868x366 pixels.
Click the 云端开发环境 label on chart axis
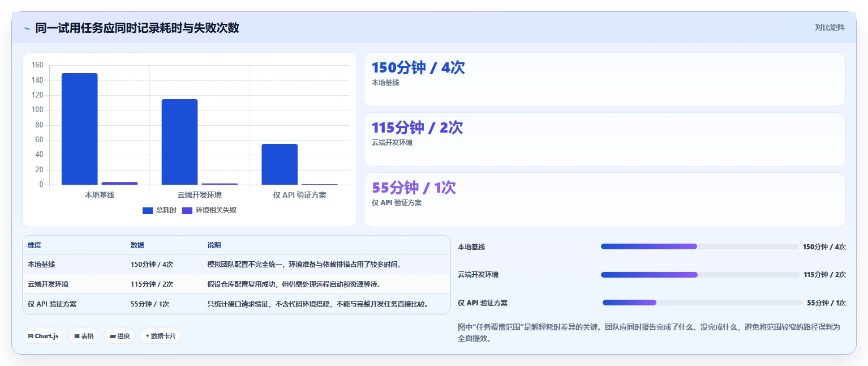coord(200,195)
